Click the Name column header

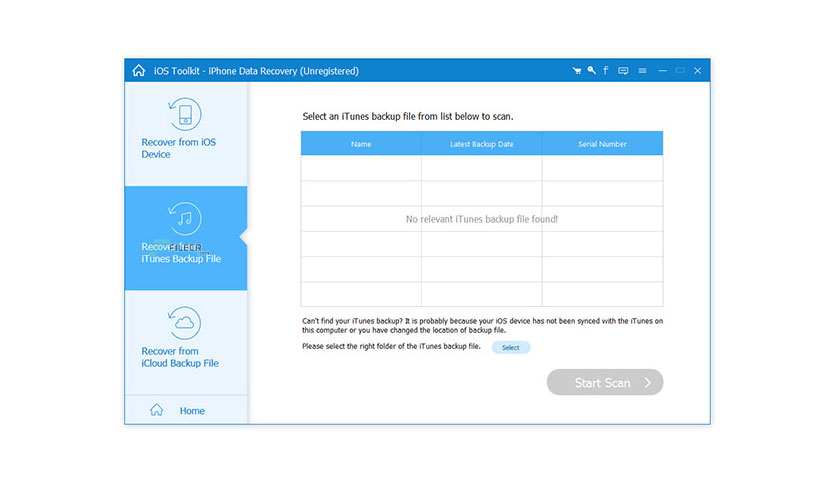tap(361, 144)
